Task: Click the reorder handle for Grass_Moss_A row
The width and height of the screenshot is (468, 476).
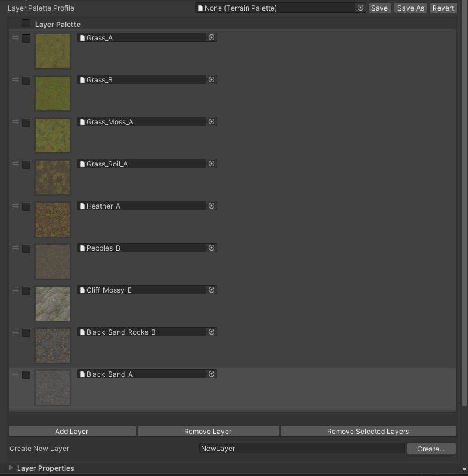Action: click(15, 121)
